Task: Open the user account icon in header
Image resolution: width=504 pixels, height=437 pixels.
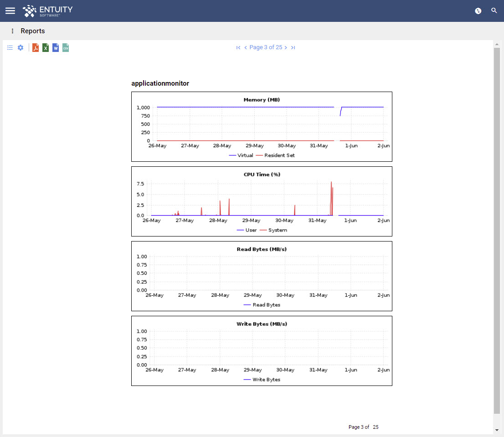Action: [478, 11]
